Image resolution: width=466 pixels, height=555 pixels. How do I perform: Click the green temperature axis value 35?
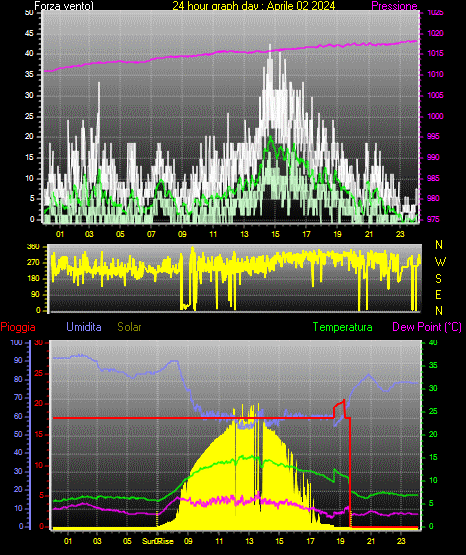coord(433,365)
